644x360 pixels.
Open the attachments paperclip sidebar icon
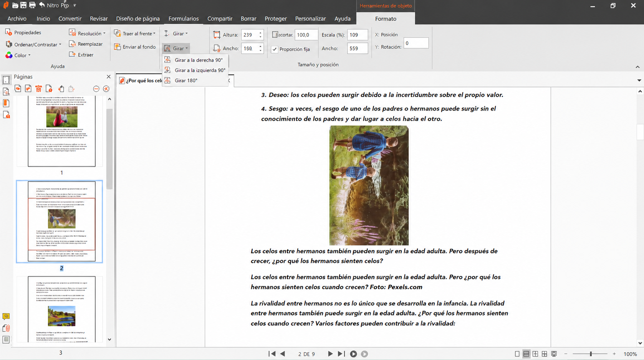click(x=6, y=328)
